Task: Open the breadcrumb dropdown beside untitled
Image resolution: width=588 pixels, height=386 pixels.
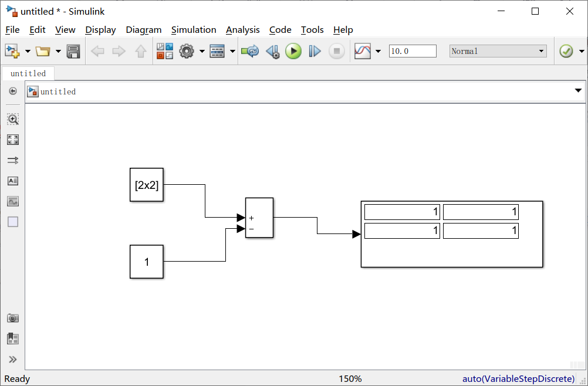Action: coord(579,91)
